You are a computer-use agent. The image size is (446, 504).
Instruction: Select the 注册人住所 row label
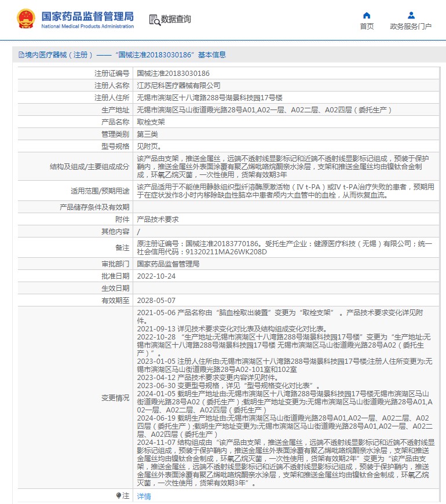(112, 98)
